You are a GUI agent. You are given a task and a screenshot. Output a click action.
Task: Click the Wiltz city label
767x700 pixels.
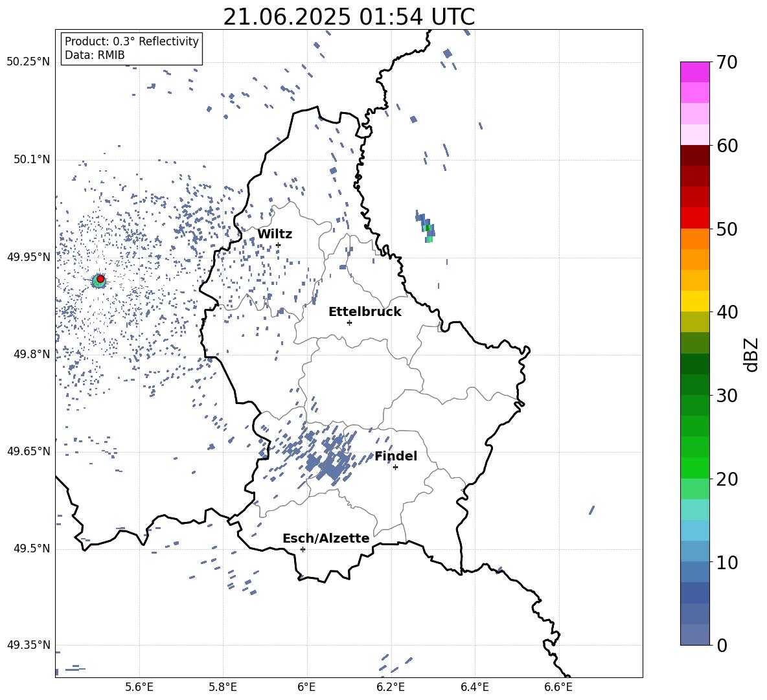275,234
